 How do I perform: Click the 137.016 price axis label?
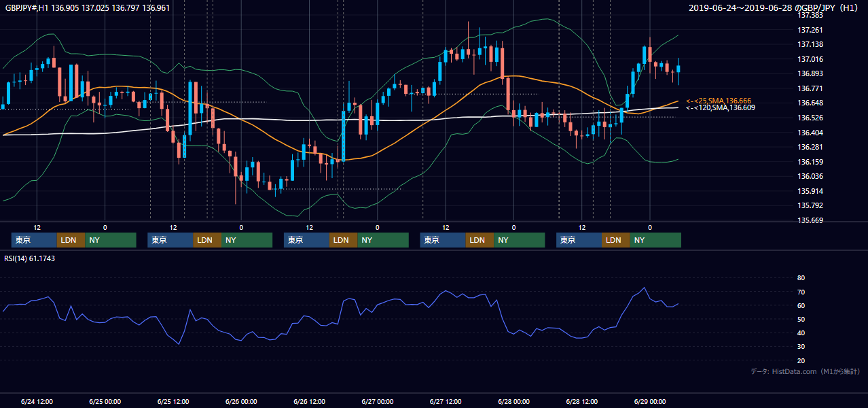point(810,59)
